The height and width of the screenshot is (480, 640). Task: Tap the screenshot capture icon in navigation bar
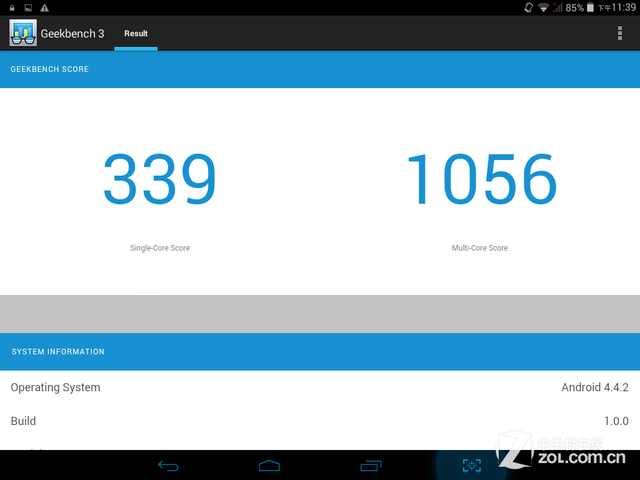point(472,465)
